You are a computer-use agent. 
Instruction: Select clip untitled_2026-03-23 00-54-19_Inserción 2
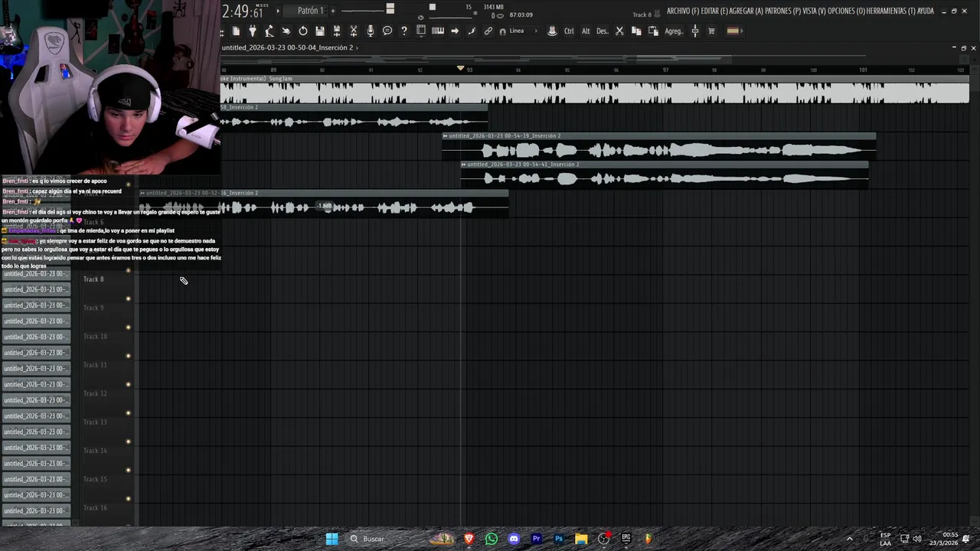658,146
